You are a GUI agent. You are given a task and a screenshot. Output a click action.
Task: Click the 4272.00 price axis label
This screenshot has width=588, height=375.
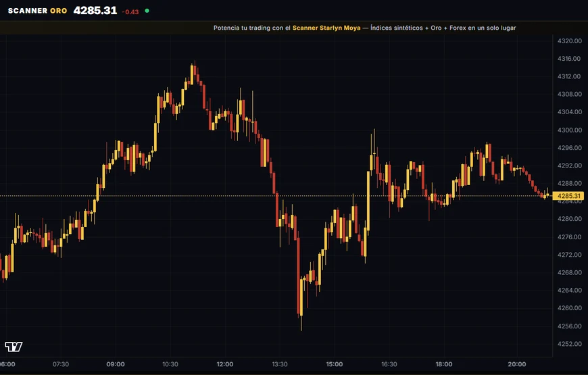pos(569,255)
